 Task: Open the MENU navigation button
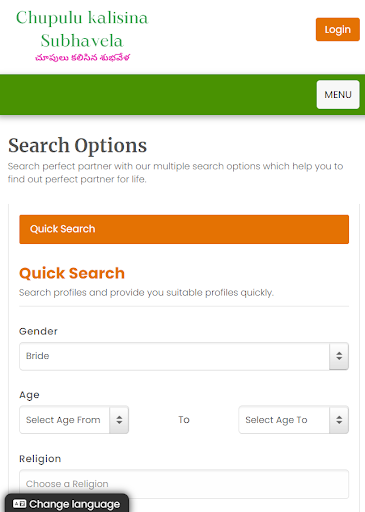click(338, 95)
